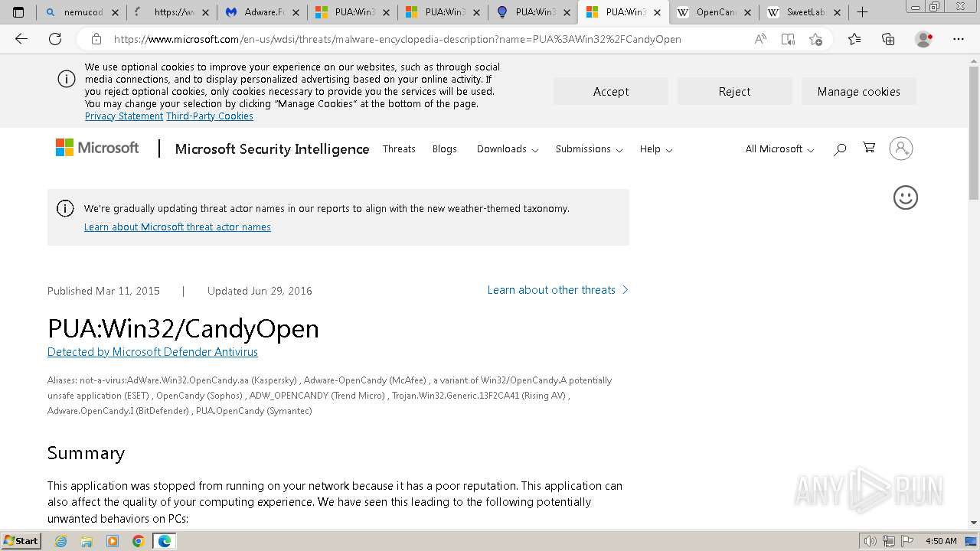
Task: Click the Summary heading
Action: (86, 453)
